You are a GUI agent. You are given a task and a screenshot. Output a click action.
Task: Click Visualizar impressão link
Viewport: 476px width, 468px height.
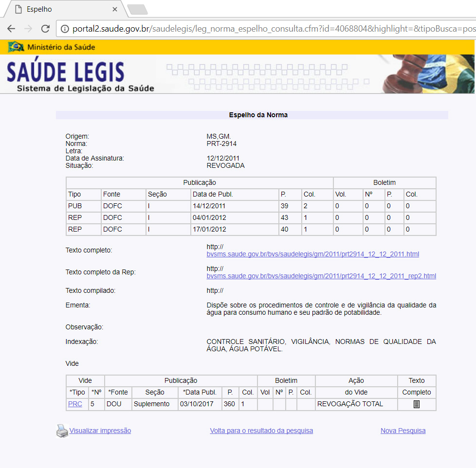(x=100, y=431)
